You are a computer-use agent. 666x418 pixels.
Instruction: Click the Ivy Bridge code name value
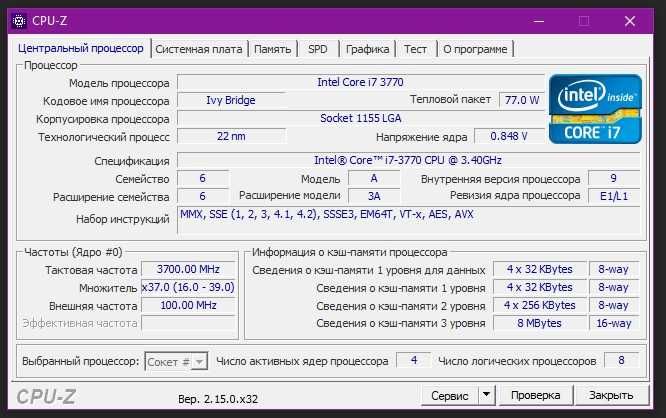coord(231,100)
